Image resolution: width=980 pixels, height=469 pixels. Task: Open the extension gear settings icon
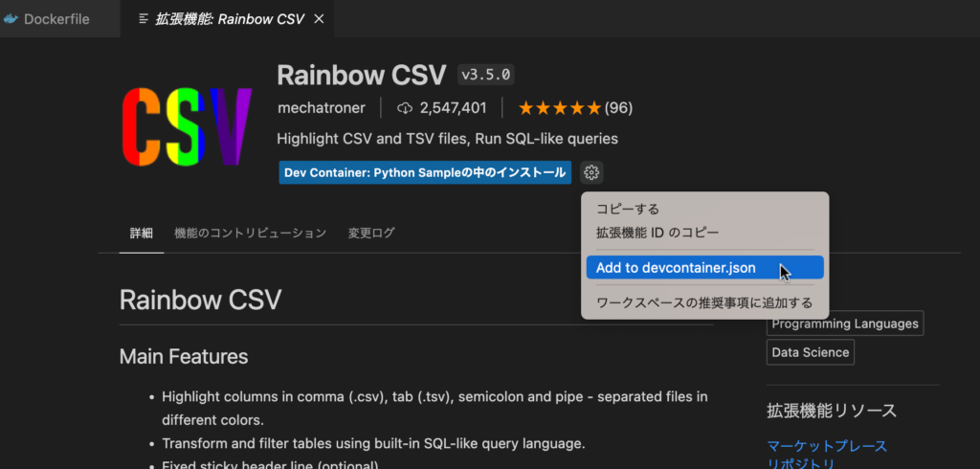(591, 172)
